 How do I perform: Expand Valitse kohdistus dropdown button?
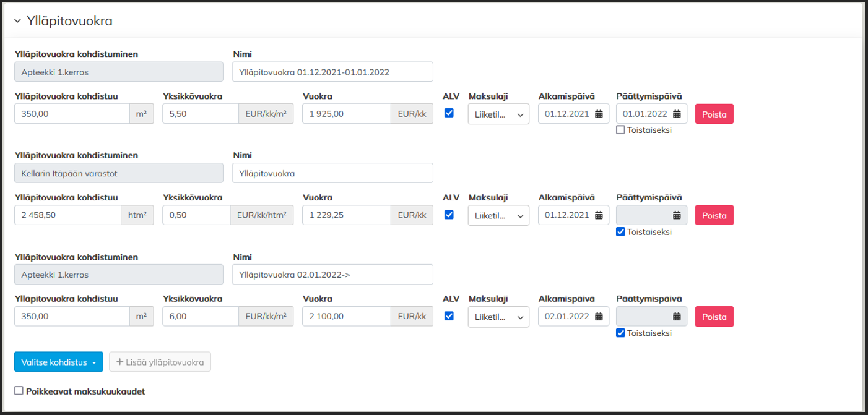58,362
